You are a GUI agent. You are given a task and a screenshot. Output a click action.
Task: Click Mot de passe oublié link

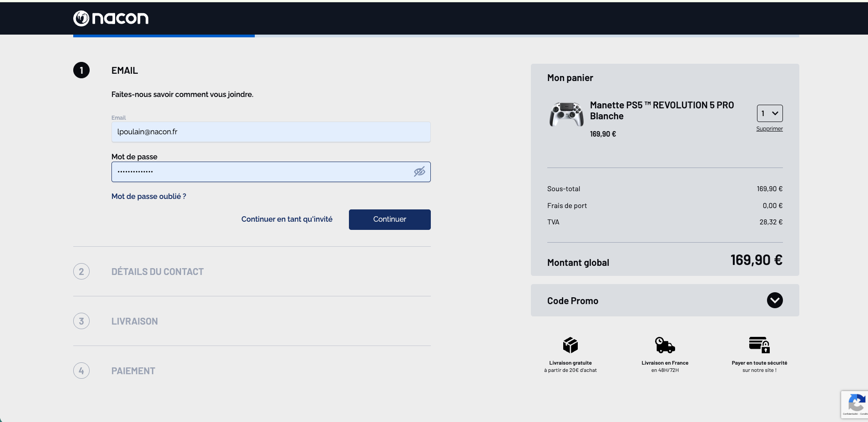tap(149, 196)
